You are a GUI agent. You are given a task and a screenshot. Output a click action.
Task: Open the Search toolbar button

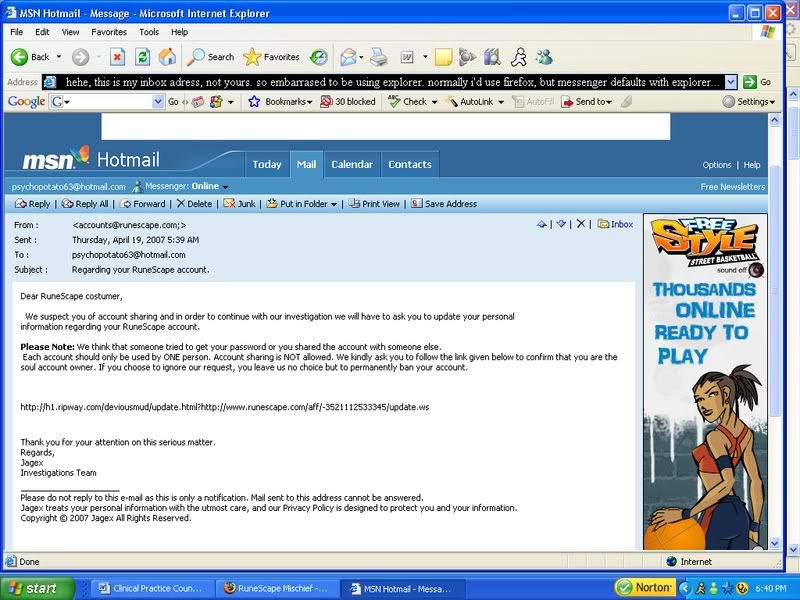[x=210, y=57]
